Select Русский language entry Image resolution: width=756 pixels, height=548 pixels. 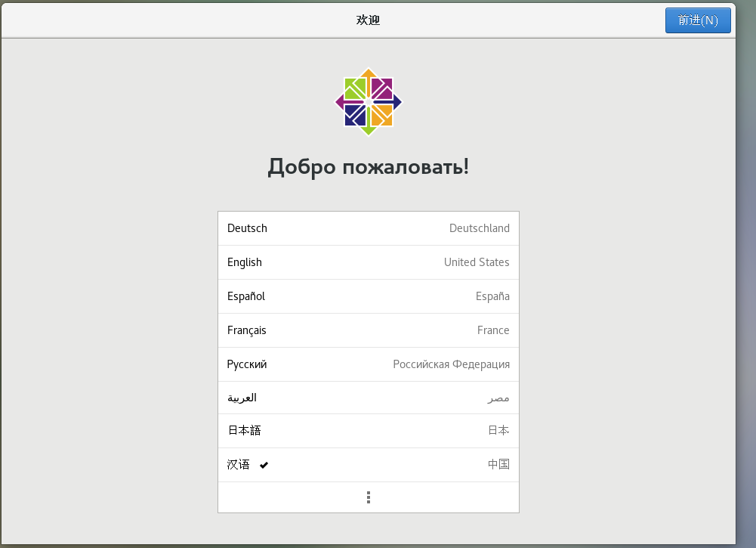coord(369,364)
